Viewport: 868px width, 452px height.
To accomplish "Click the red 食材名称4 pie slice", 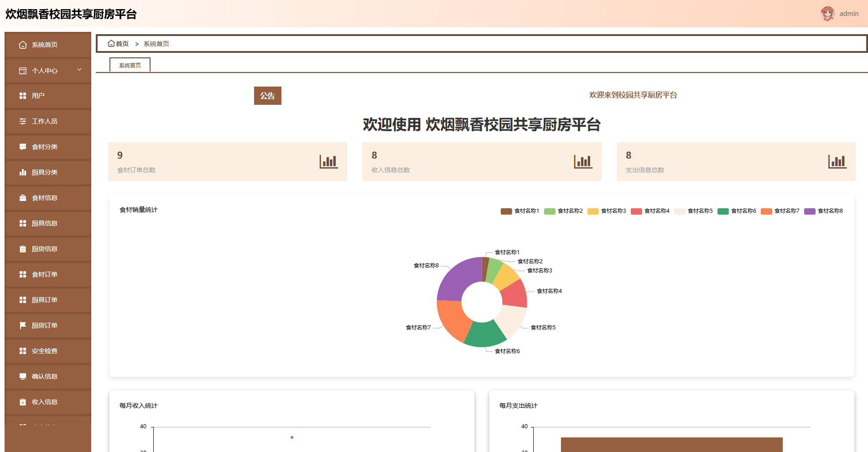I will click(x=515, y=294).
